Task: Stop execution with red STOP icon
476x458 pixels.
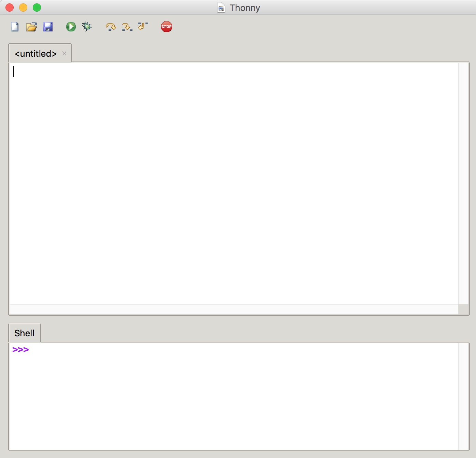Action: click(167, 27)
